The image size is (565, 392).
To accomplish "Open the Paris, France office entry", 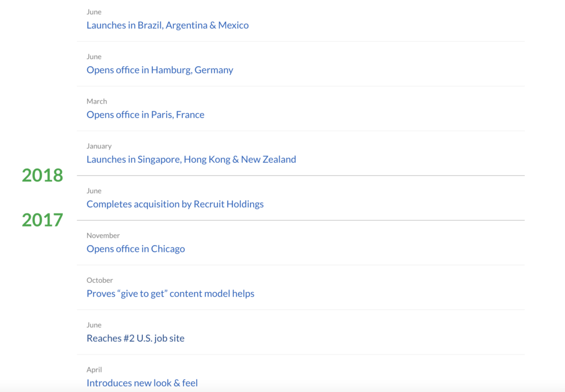I will point(145,115).
